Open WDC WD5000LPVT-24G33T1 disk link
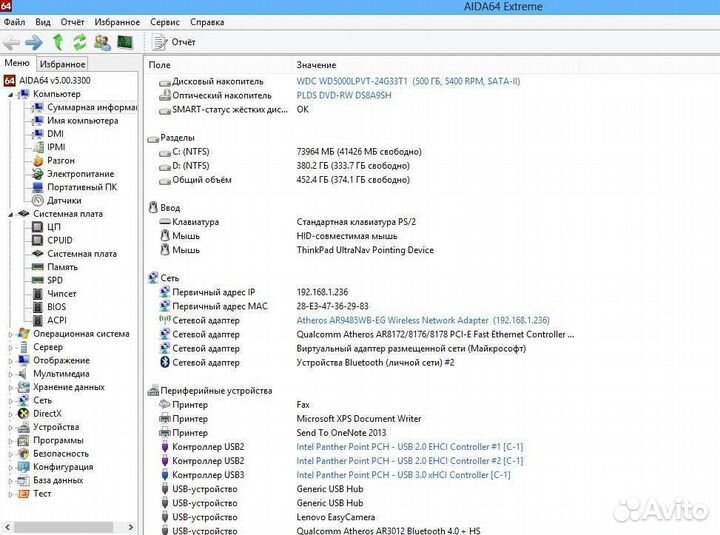The height and width of the screenshot is (535, 720). pos(408,81)
